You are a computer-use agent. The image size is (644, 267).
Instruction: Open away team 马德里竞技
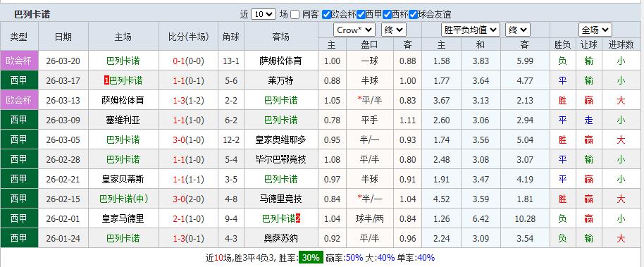tap(281, 199)
